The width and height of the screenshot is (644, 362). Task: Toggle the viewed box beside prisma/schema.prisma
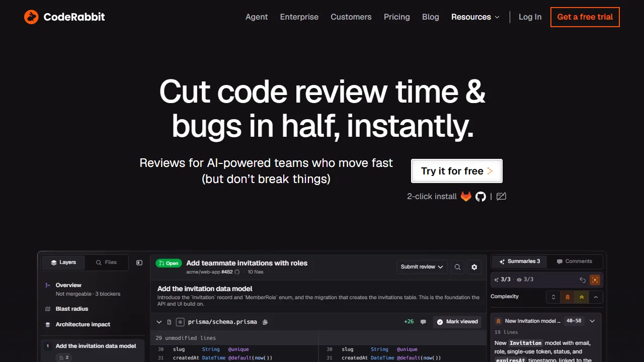point(180,322)
